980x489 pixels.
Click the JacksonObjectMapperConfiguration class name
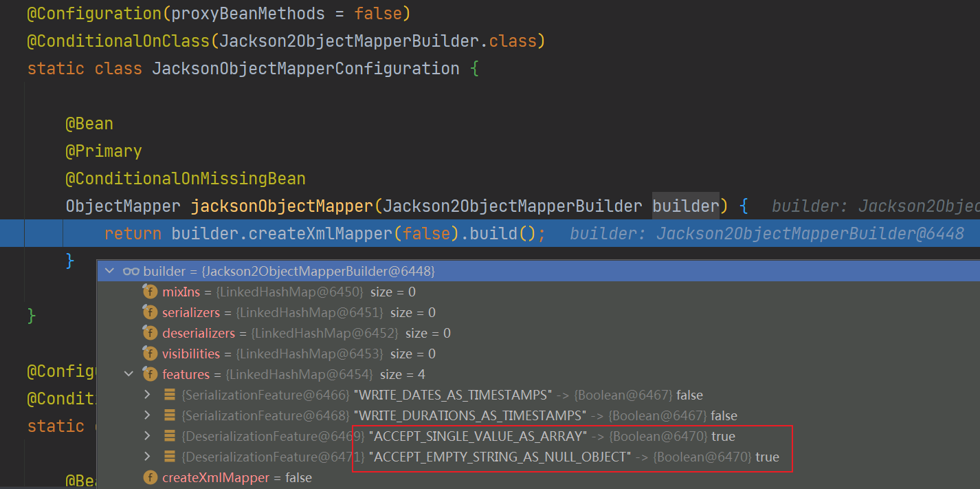tap(306, 69)
